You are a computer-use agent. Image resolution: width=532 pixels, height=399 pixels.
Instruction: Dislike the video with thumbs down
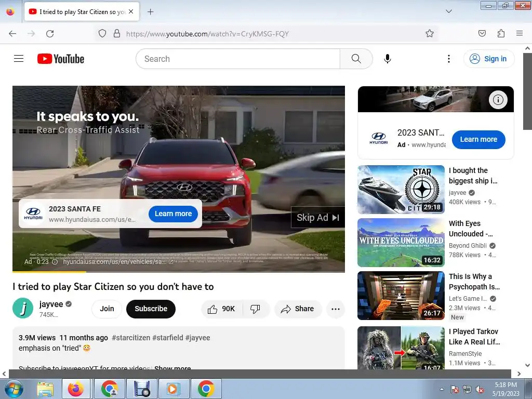pos(255,309)
